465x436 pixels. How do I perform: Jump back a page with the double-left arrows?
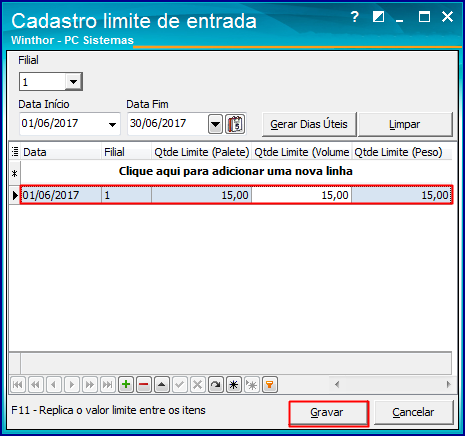point(36,385)
